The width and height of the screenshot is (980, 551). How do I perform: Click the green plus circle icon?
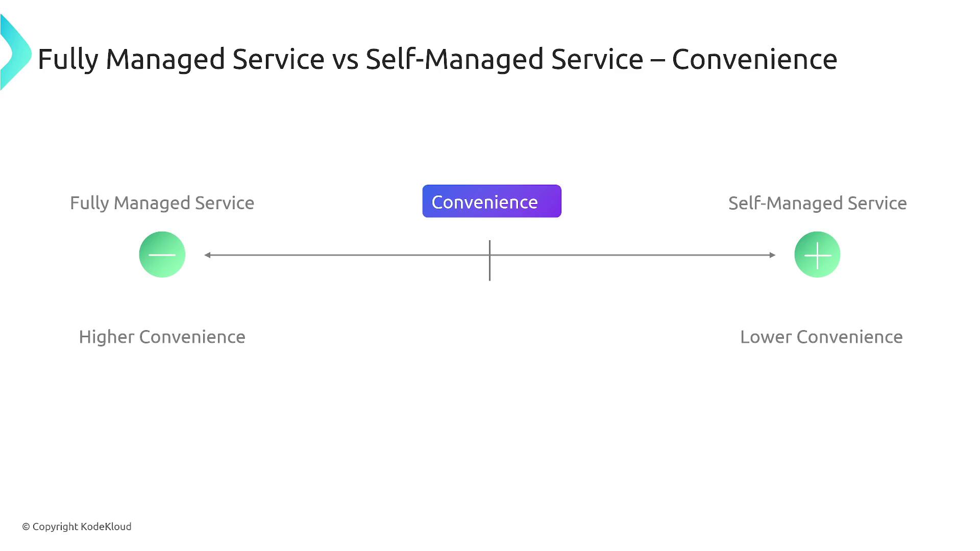tap(817, 255)
